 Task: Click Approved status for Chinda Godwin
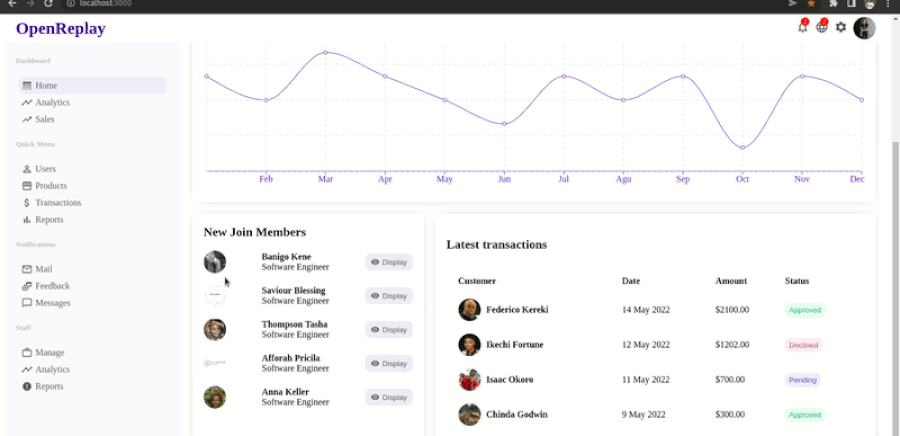click(805, 415)
